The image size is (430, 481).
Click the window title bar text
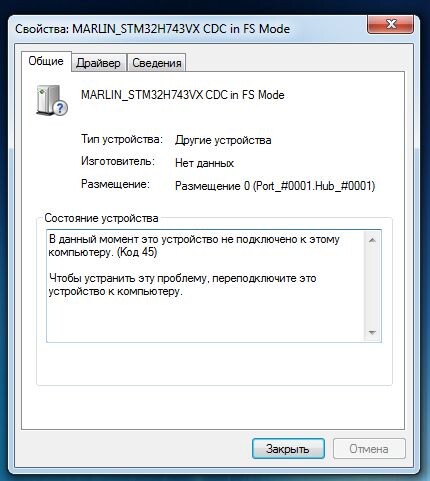click(152, 29)
